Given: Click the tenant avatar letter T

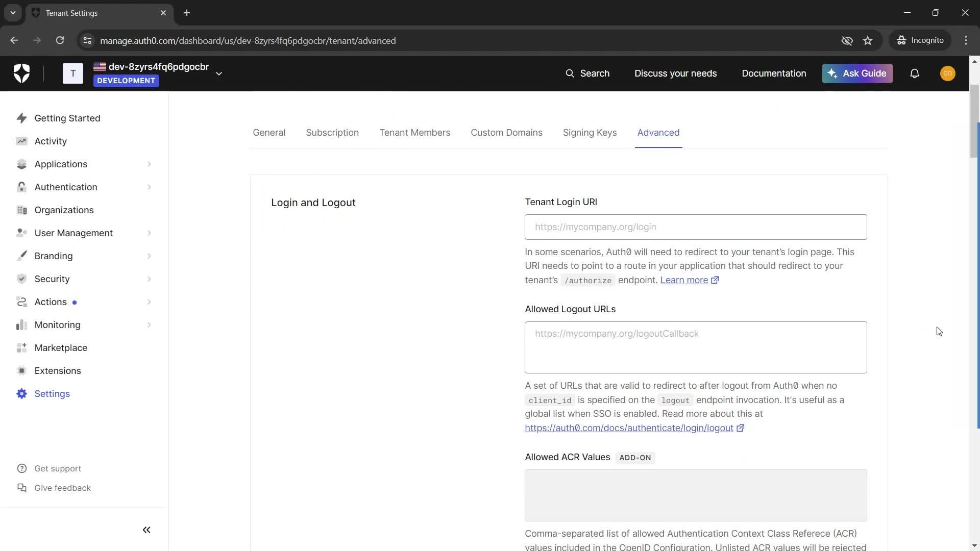Looking at the screenshot, I should 73,73.
